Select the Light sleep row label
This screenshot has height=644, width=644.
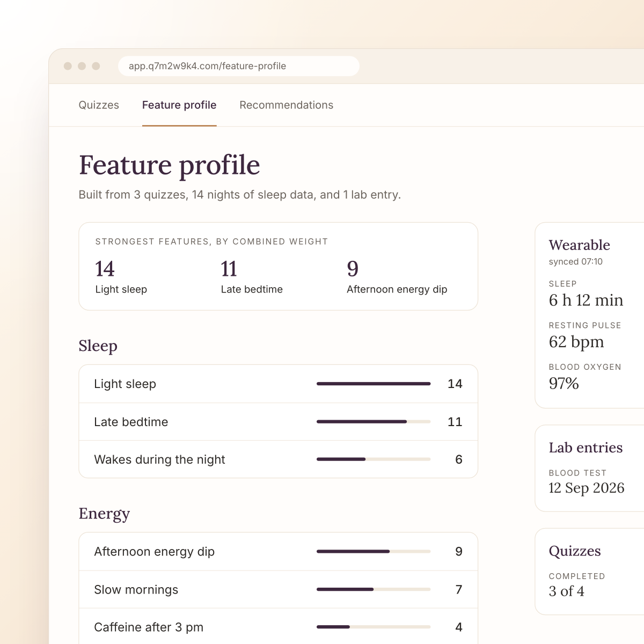(125, 384)
